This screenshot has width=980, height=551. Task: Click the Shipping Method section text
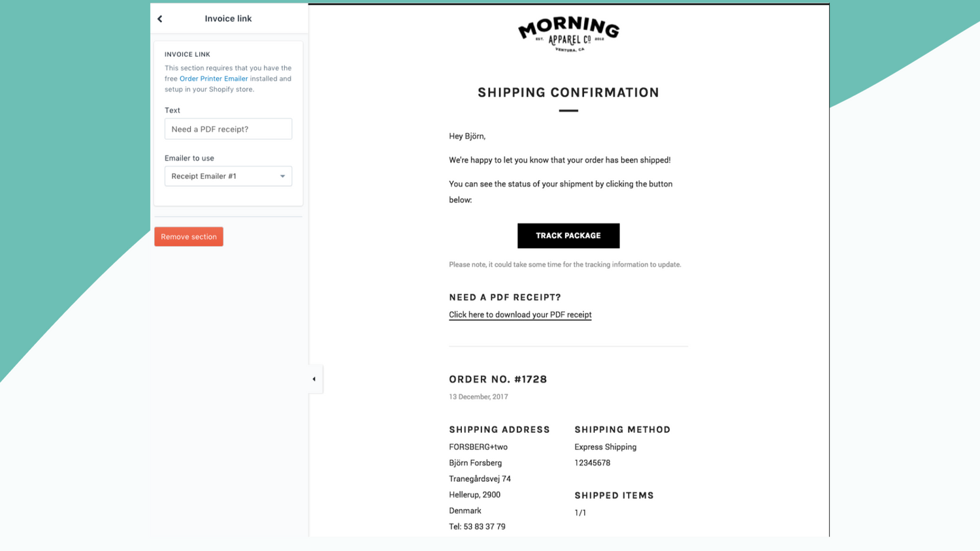tap(622, 430)
